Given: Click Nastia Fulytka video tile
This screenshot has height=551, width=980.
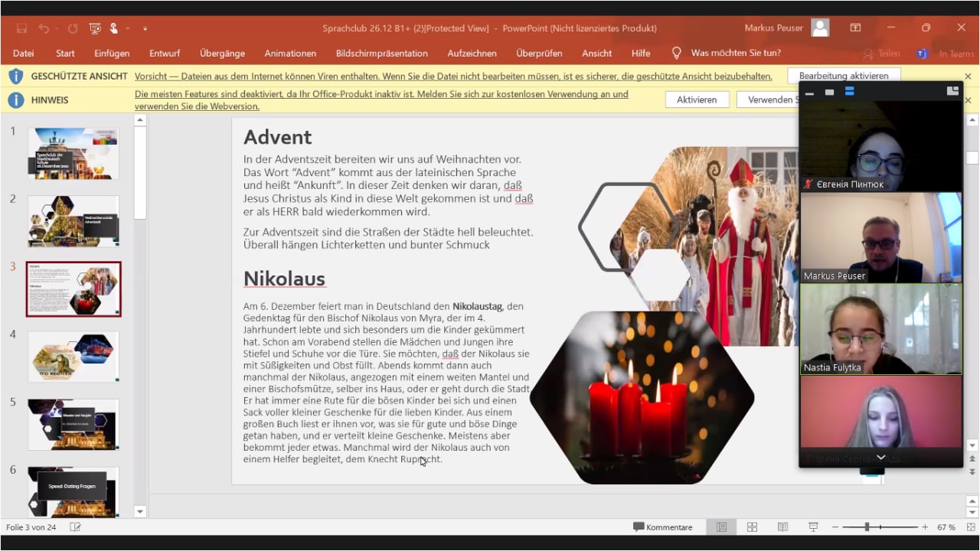Looking at the screenshot, I should tap(880, 329).
